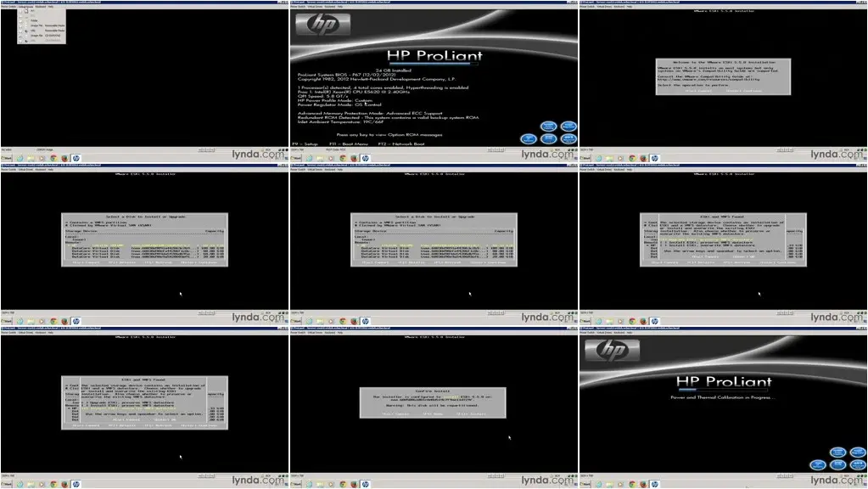Image resolution: width=868 pixels, height=489 pixels.
Task: Click the console playback controls in the Confirm Install frame
Action: click(496, 475)
